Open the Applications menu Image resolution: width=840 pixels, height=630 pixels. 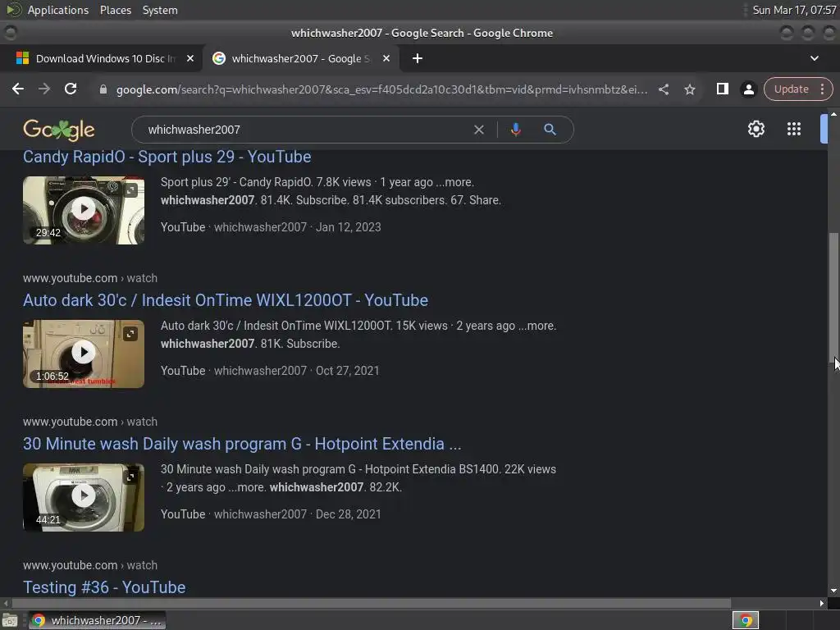(x=58, y=10)
